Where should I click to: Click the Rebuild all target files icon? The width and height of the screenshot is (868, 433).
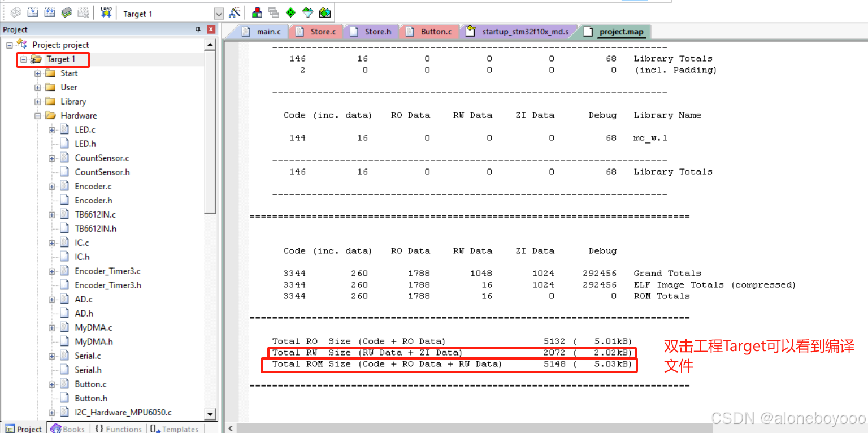tap(50, 12)
